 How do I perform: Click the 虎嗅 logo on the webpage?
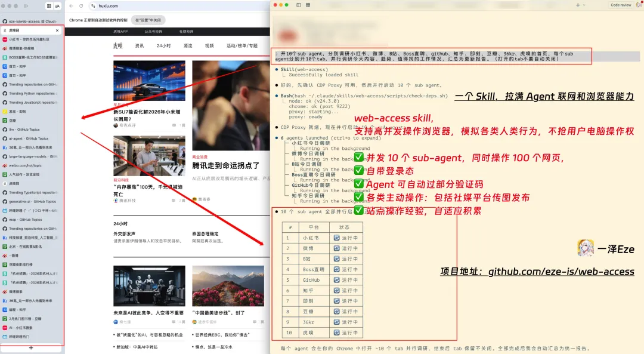point(119,45)
